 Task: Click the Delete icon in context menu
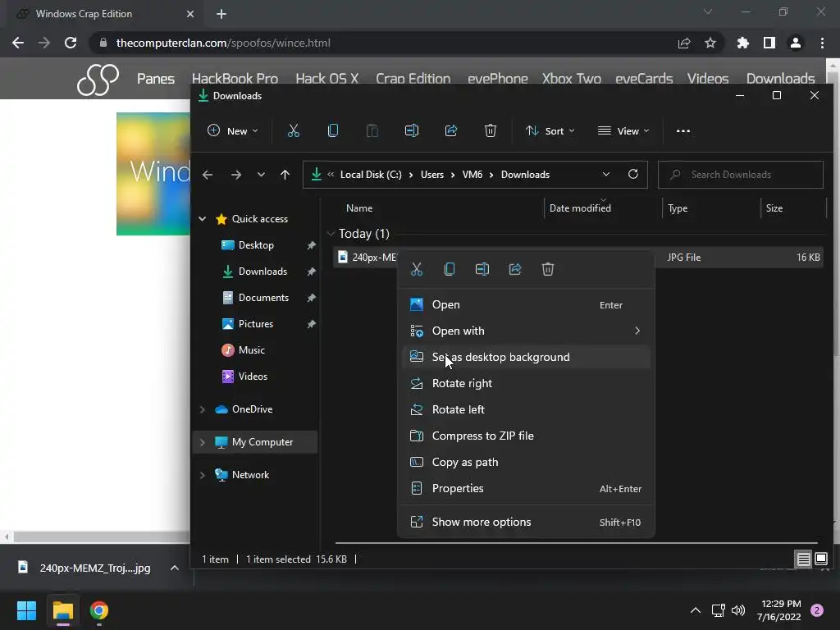pyautogui.click(x=547, y=269)
